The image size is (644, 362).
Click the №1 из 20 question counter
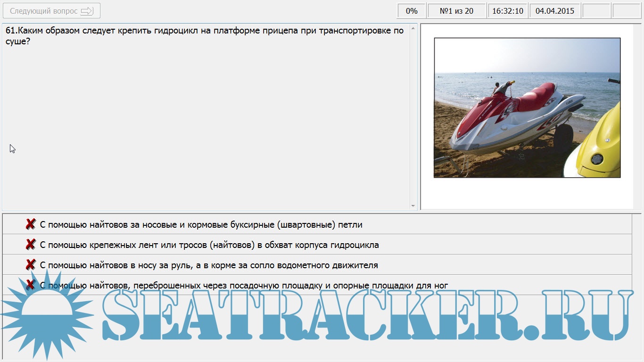[x=456, y=11]
